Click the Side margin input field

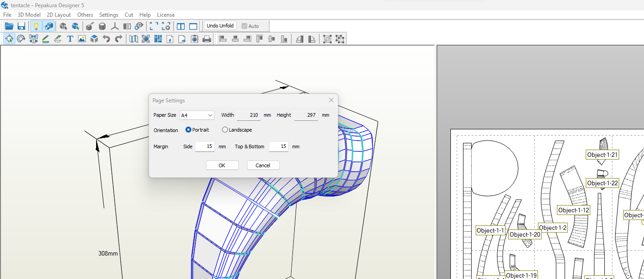click(x=205, y=146)
